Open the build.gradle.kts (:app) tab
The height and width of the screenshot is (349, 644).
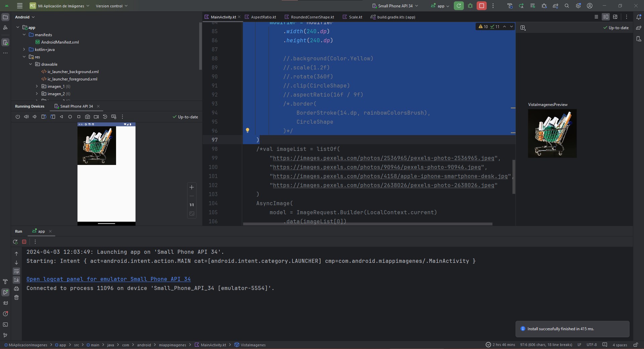point(396,17)
